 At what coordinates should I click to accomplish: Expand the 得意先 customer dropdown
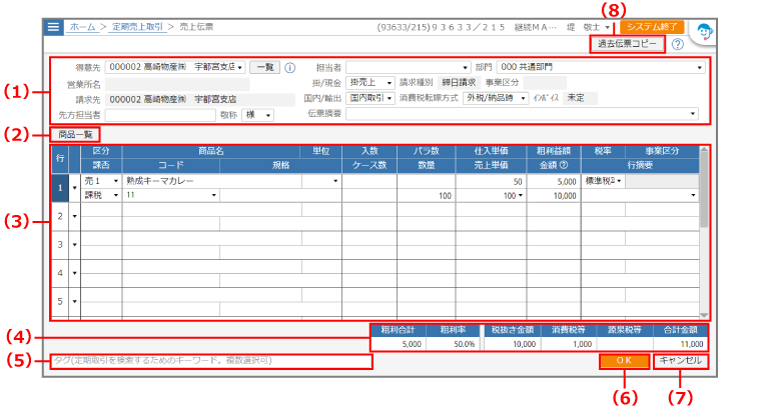(x=240, y=67)
